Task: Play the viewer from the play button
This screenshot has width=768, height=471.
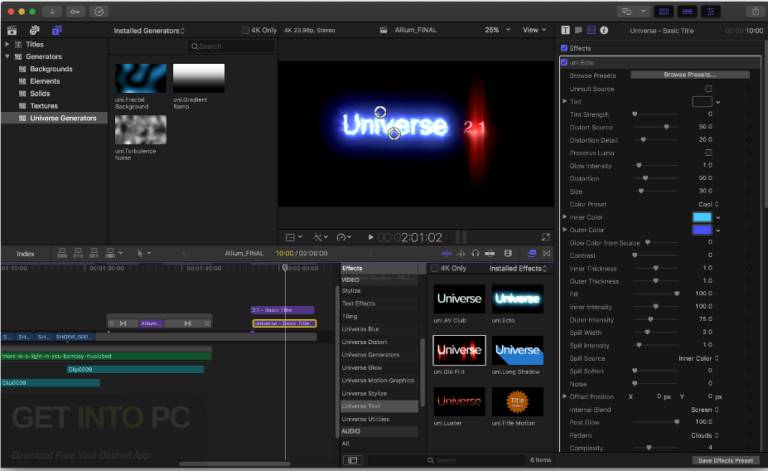Action: click(x=370, y=237)
